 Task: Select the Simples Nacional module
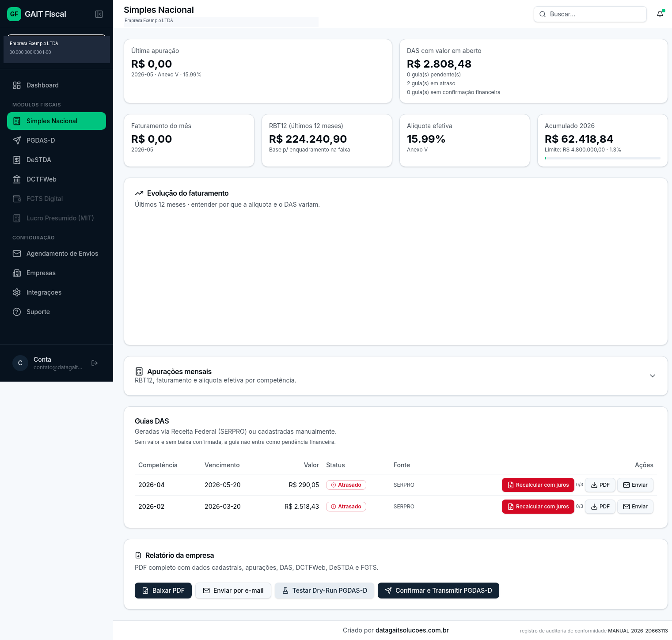[57, 121]
